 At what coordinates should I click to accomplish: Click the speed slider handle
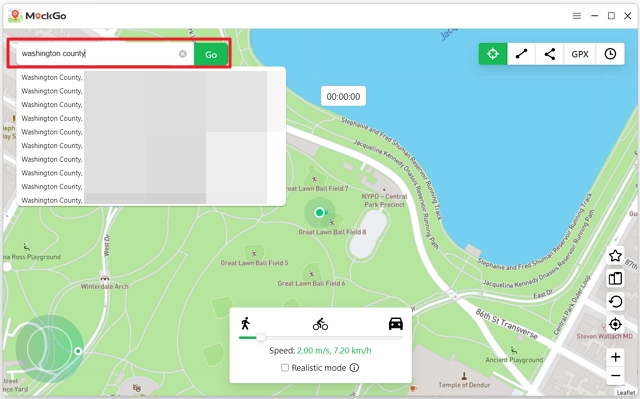click(261, 337)
